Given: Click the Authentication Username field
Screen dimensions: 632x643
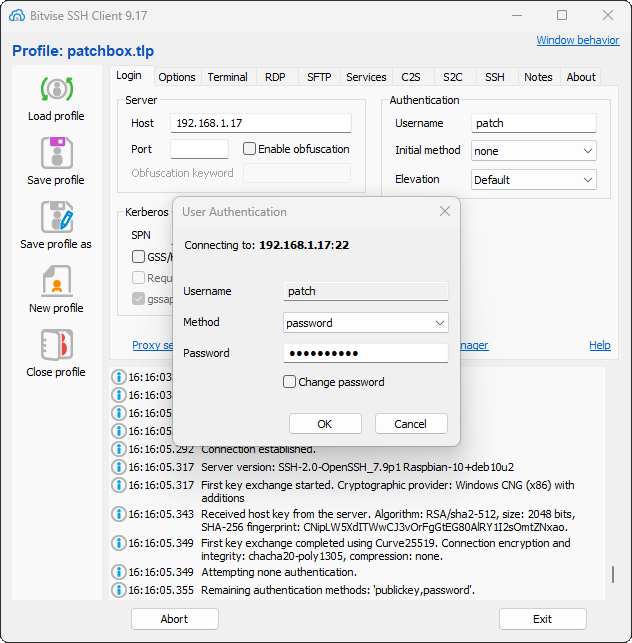Looking at the screenshot, I should (x=534, y=123).
